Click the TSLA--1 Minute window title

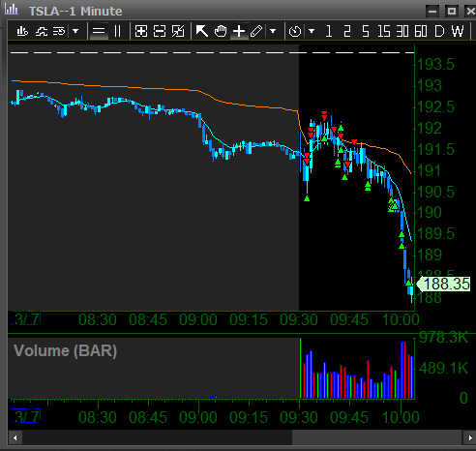click(75, 12)
